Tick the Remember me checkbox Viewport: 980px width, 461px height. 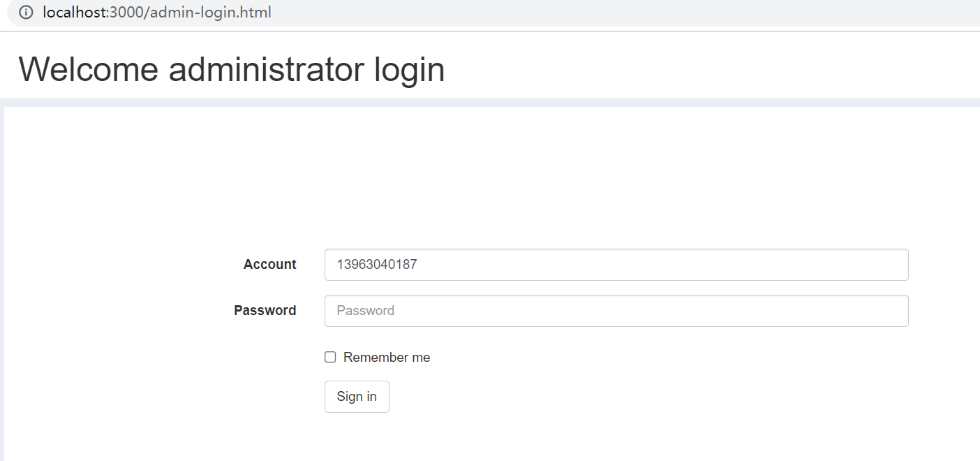330,357
